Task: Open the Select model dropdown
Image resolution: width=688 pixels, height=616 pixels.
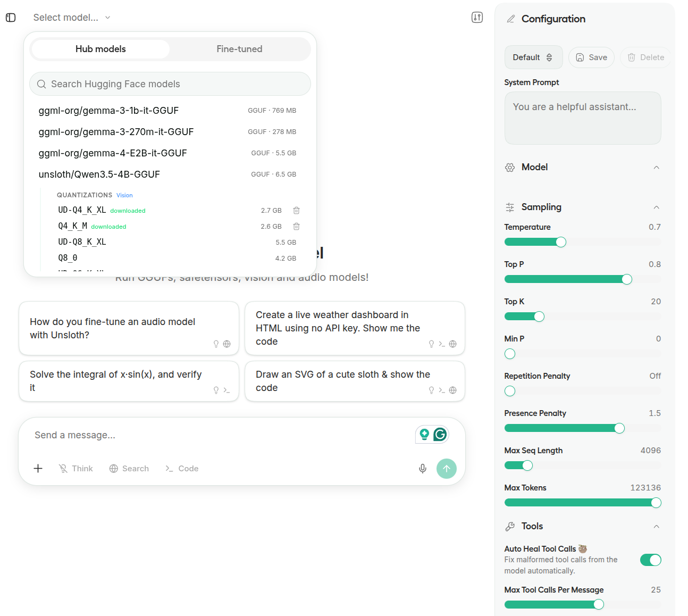Action: [x=72, y=18]
